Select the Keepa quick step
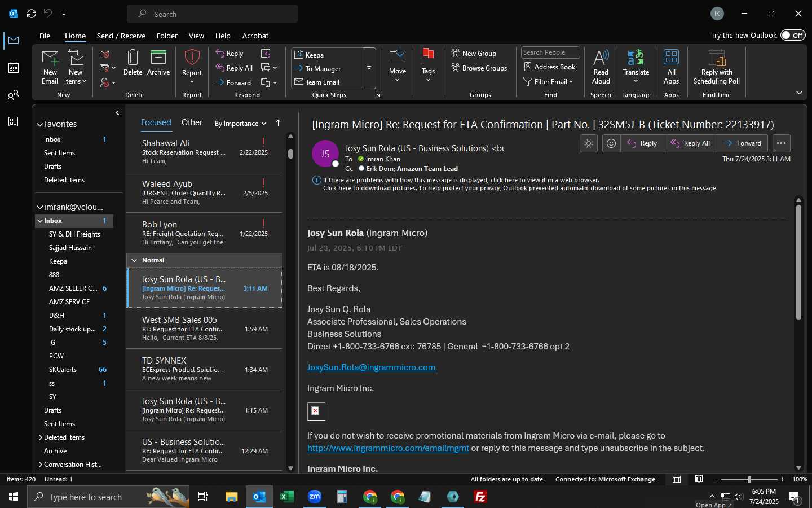This screenshot has width=812, height=508. click(x=327, y=55)
